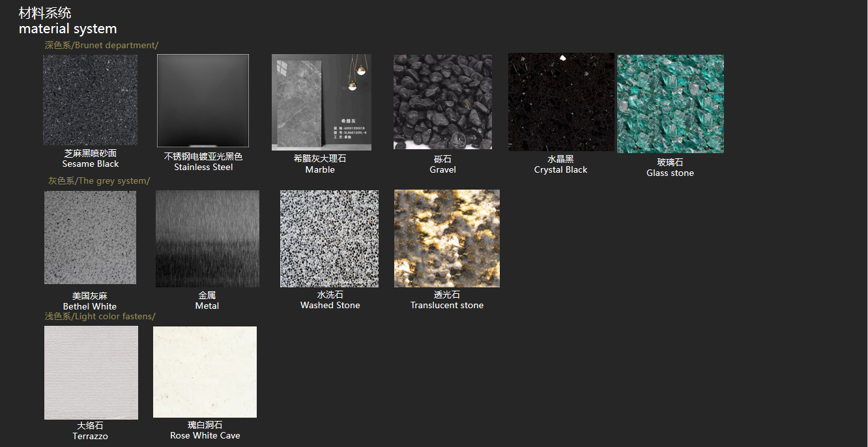Click the 'Light color fastens' heading
Screen dimensions: 868x447
click(100, 316)
